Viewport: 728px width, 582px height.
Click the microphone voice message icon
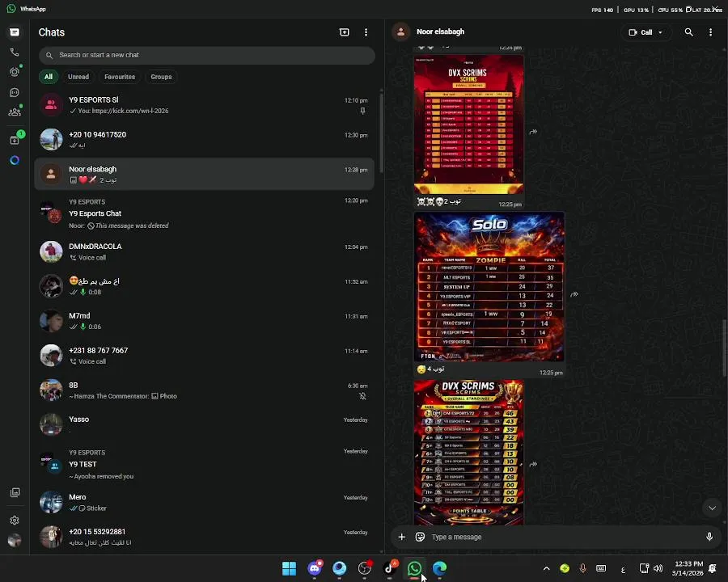(x=709, y=537)
